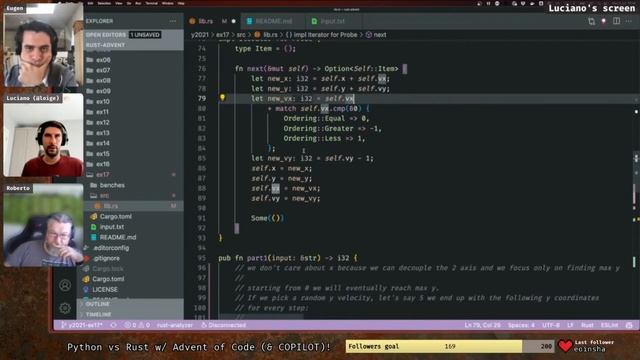The image size is (640, 360).
Task: Open the Explorer panel more actions menu
Action: tap(173, 21)
